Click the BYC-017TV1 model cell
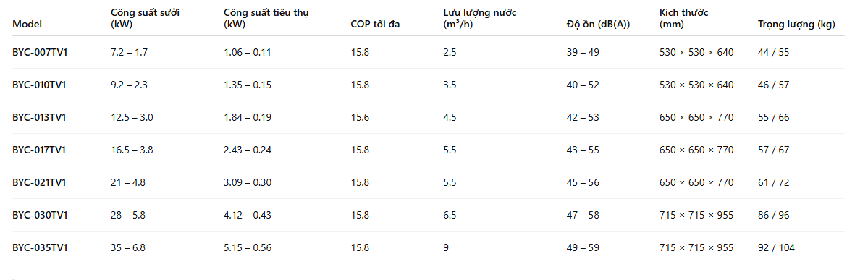 coord(40,150)
